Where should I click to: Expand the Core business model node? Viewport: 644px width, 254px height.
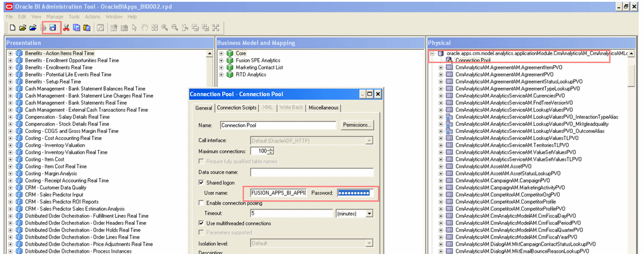222,53
